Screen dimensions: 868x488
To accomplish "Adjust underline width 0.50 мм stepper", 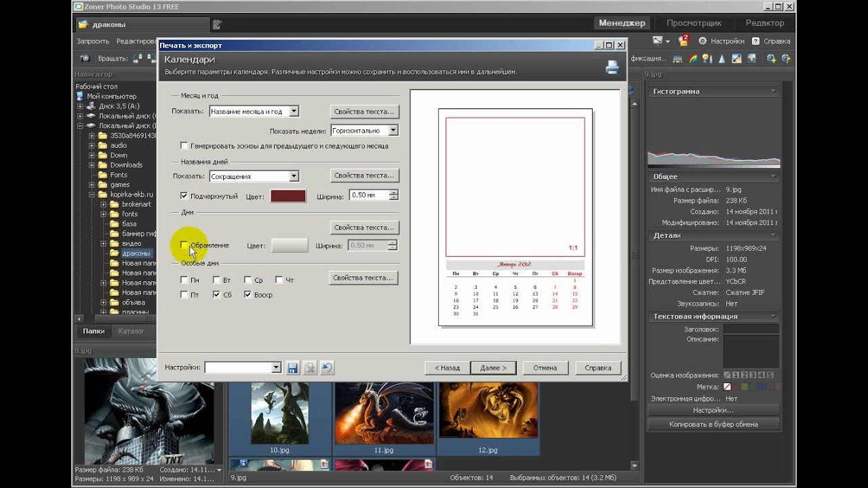I will (x=393, y=195).
